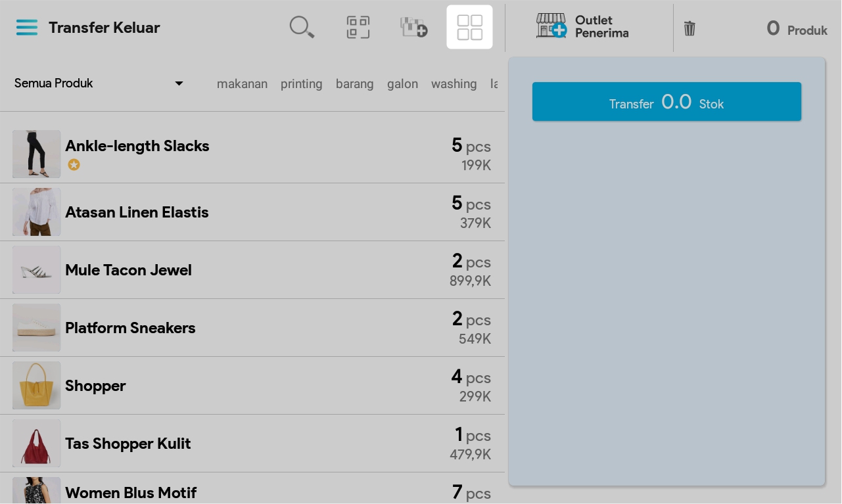This screenshot has height=504, width=842.
Task: Select the makanan category tab
Action: coord(242,84)
